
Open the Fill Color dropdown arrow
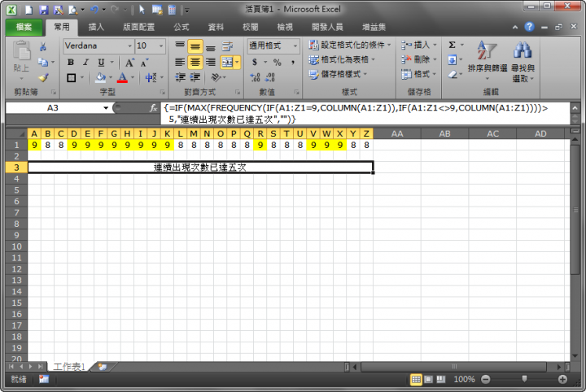click(111, 77)
